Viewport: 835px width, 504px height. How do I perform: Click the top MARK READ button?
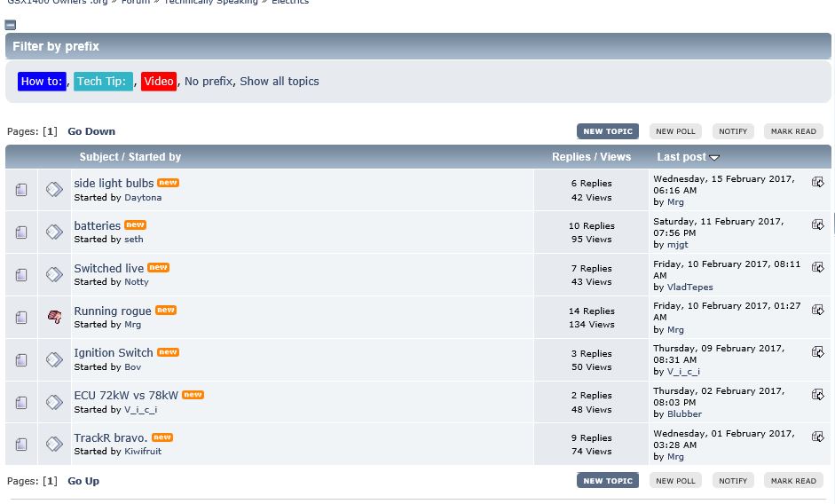[793, 131]
